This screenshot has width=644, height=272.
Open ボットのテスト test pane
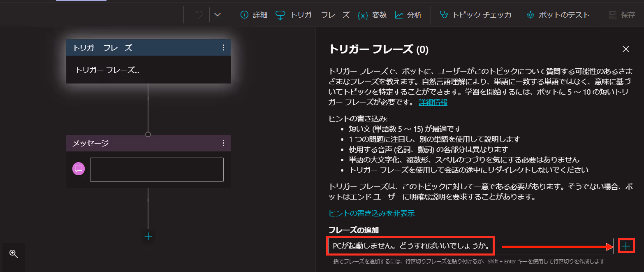pyautogui.click(x=558, y=15)
